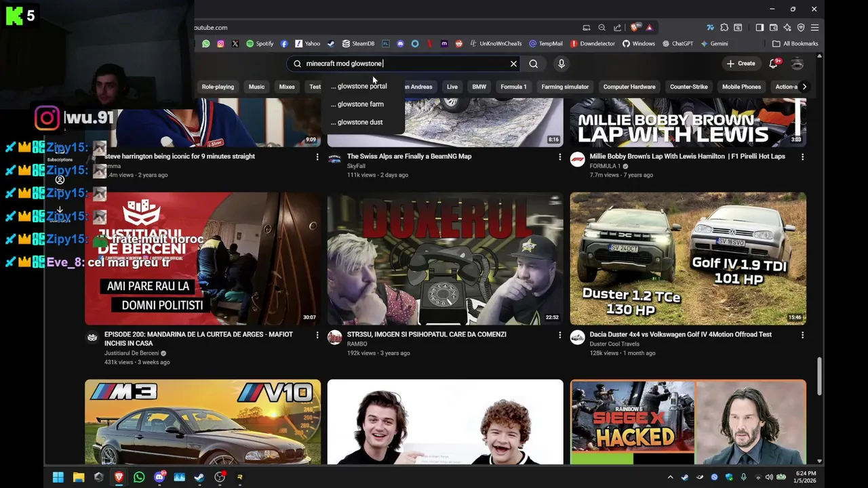This screenshot has width=868, height=488.
Task: Open options for STR3SU, IMOGEN video
Action: point(559,335)
